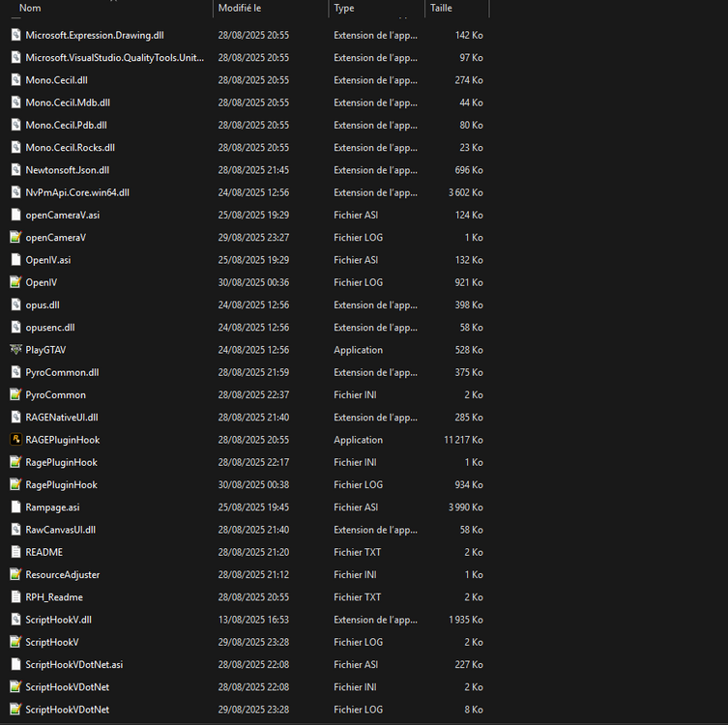Click the 30/08/2025 00:36 modified date
The image size is (728, 725).
[x=253, y=282]
